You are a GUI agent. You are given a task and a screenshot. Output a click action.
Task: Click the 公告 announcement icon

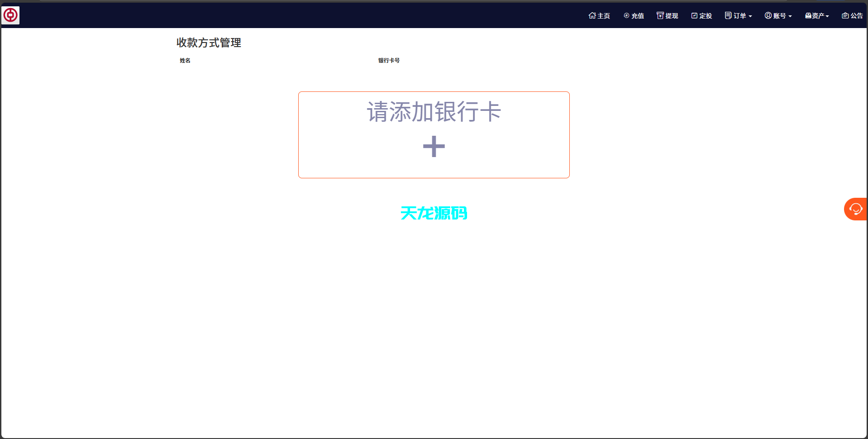pyautogui.click(x=845, y=15)
